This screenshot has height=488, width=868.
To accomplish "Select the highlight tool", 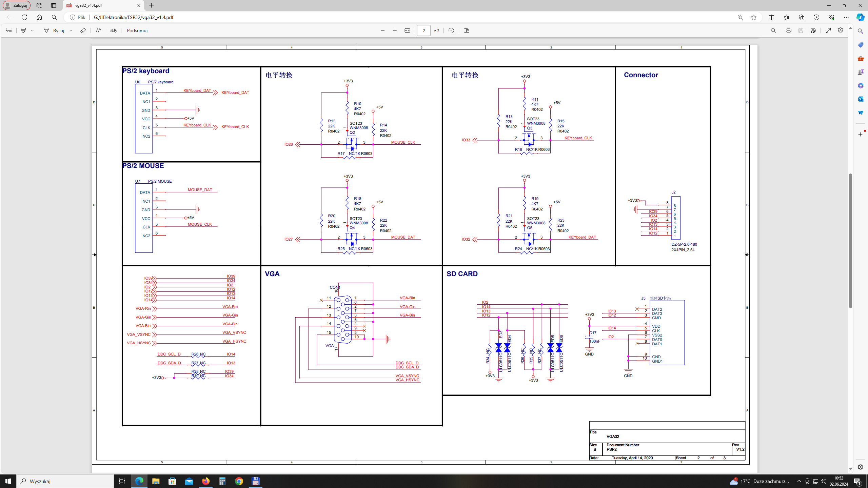I will 23,30.
